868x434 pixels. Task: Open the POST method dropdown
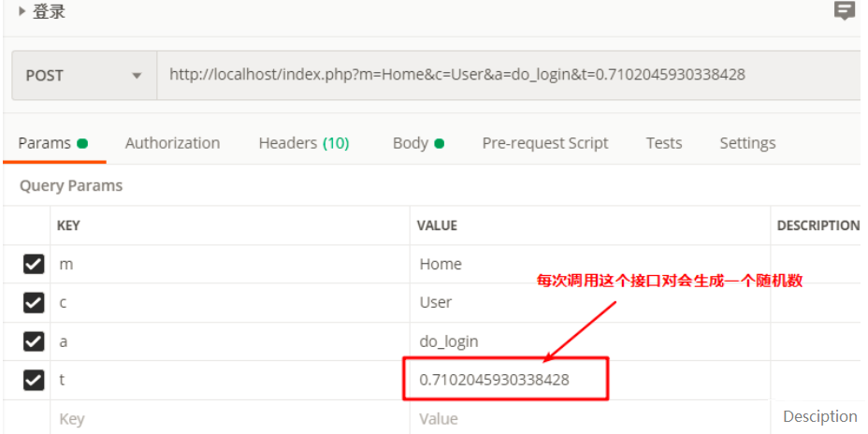83,75
